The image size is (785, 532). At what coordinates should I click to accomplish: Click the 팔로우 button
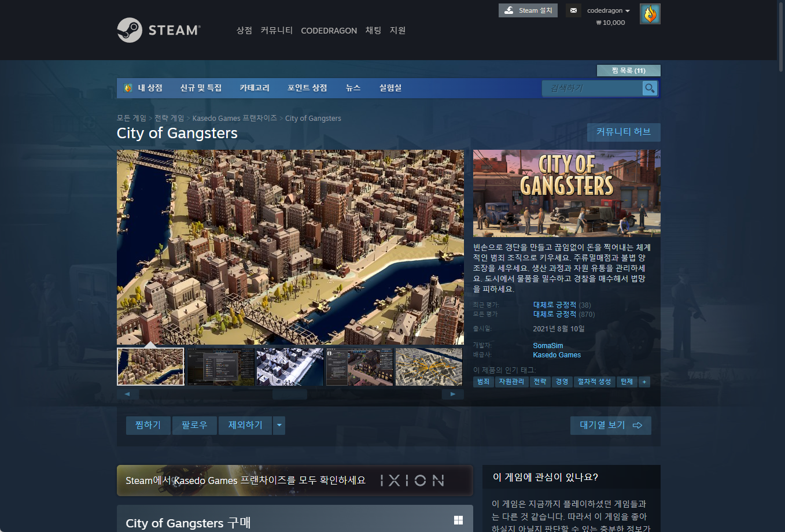[194, 426]
